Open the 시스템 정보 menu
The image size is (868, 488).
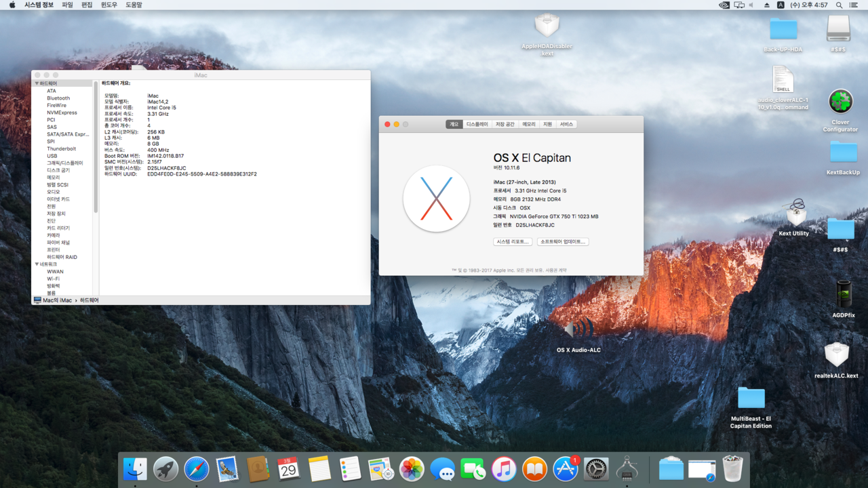click(x=39, y=5)
